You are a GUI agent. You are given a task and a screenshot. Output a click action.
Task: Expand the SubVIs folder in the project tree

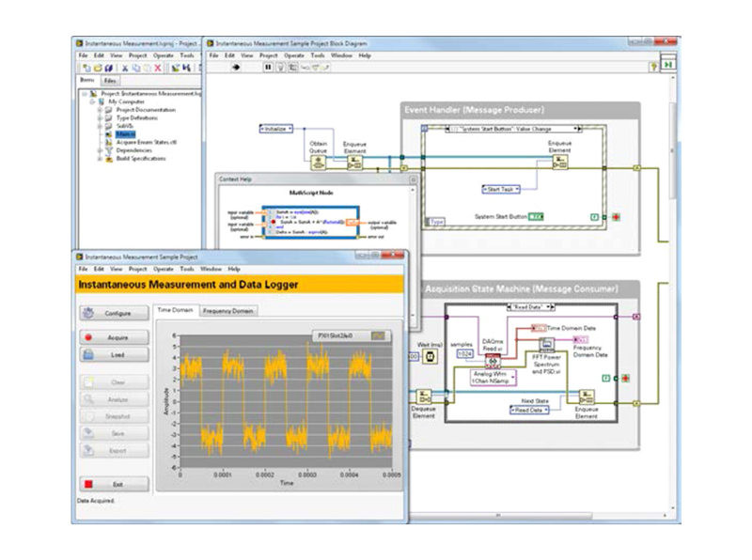pyautogui.click(x=100, y=125)
